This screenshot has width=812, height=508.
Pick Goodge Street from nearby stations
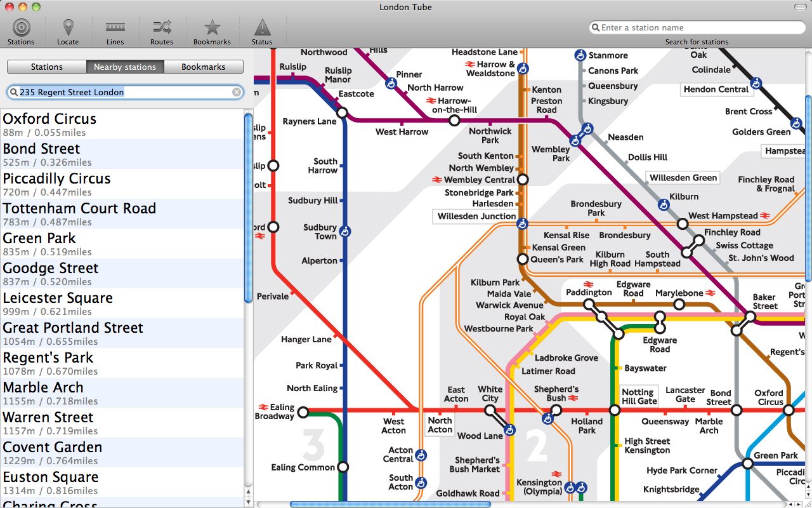pyautogui.click(x=122, y=274)
